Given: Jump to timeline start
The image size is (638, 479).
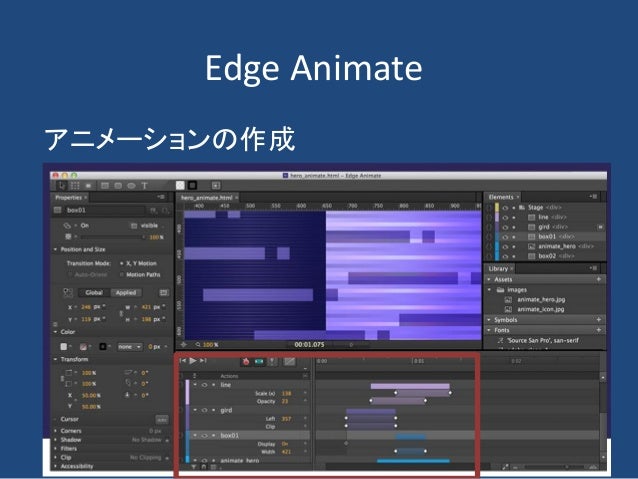Looking at the screenshot, I should (x=183, y=361).
